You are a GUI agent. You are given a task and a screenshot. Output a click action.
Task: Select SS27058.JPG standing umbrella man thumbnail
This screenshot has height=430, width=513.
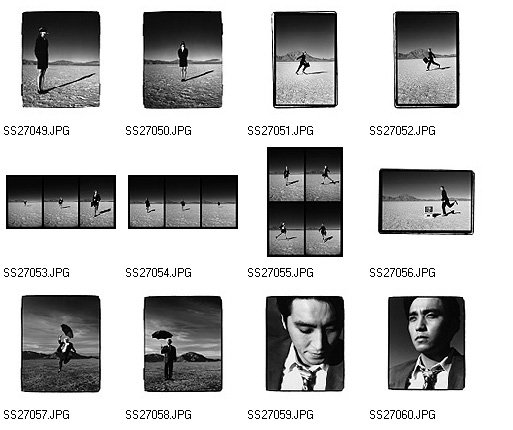(x=183, y=344)
